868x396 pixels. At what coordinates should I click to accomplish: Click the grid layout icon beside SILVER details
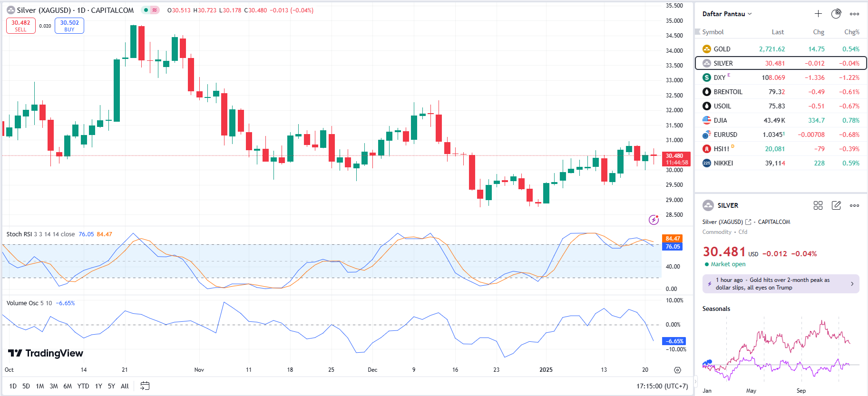point(818,205)
